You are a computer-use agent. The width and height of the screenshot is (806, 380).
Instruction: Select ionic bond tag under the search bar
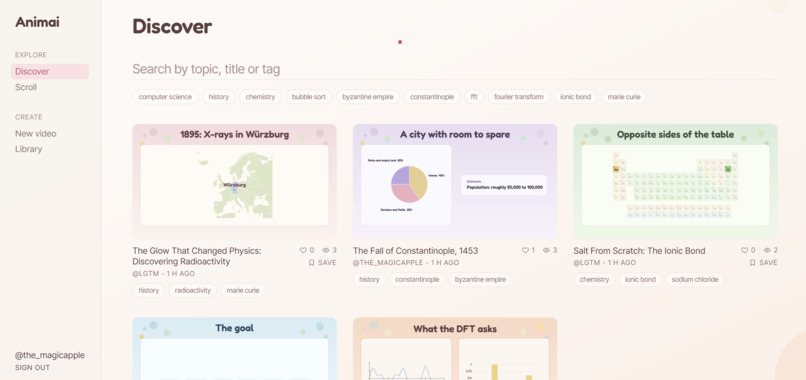[x=576, y=97]
